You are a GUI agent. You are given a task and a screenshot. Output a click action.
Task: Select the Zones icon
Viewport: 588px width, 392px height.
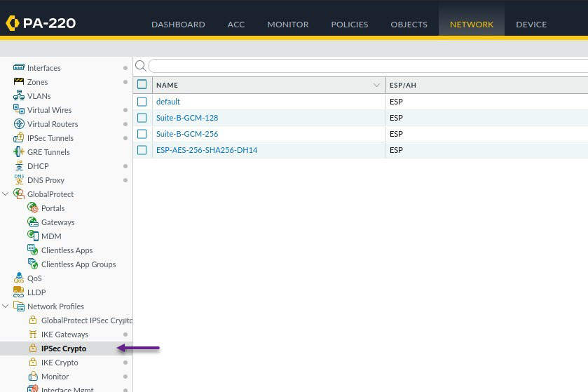point(19,81)
